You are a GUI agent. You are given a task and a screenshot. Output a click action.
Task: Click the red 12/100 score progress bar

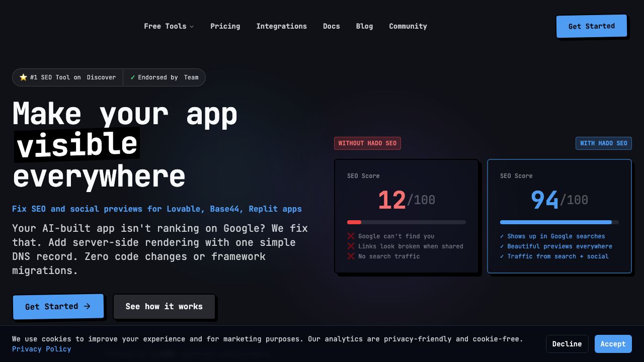[407, 222]
